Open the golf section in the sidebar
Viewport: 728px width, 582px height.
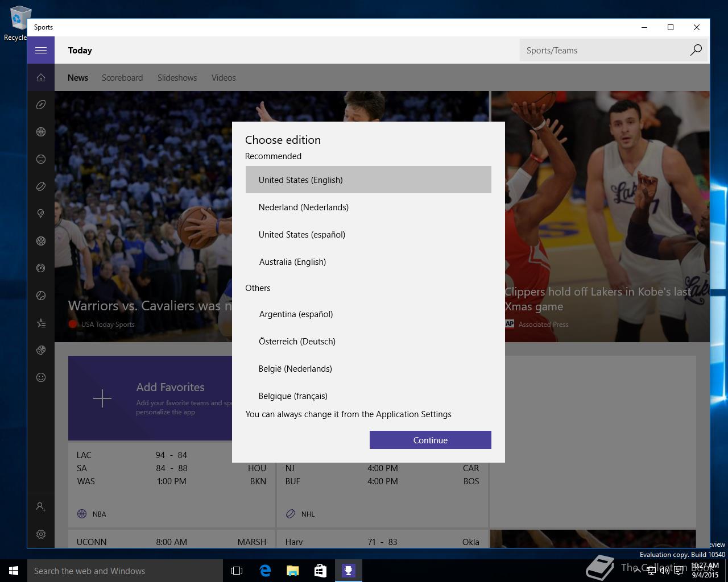(x=41, y=214)
